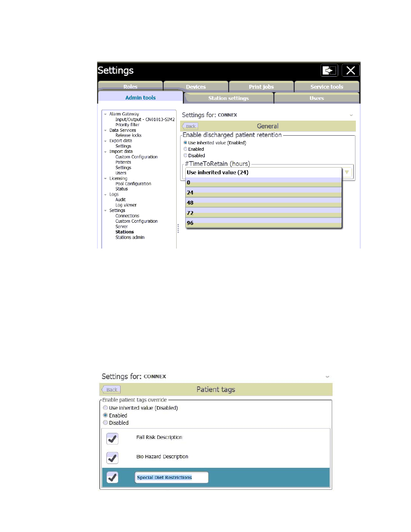Viewport: 411px width, 532px height.
Task: Open Custom Configuration below Connections
Action: tap(137, 221)
